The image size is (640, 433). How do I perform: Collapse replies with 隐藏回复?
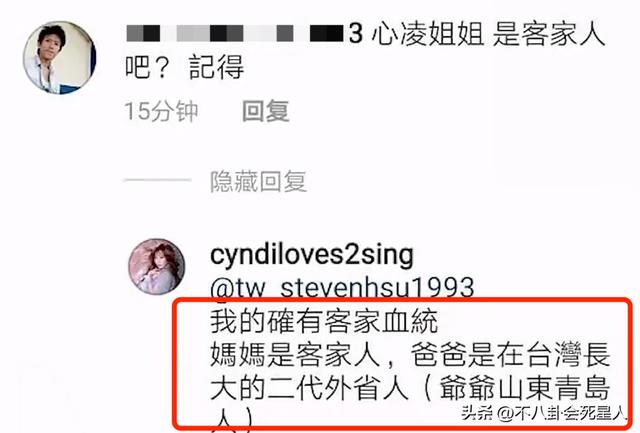(258, 182)
